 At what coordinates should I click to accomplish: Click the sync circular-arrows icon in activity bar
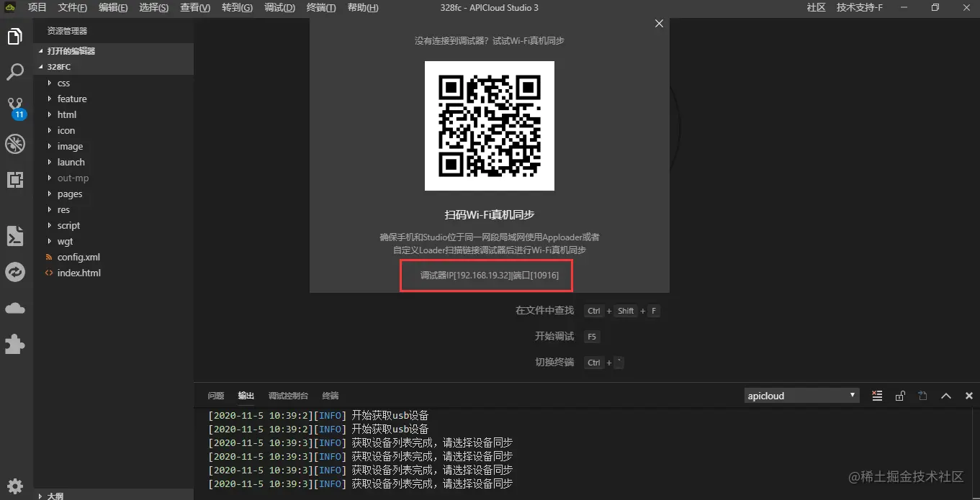coord(15,272)
